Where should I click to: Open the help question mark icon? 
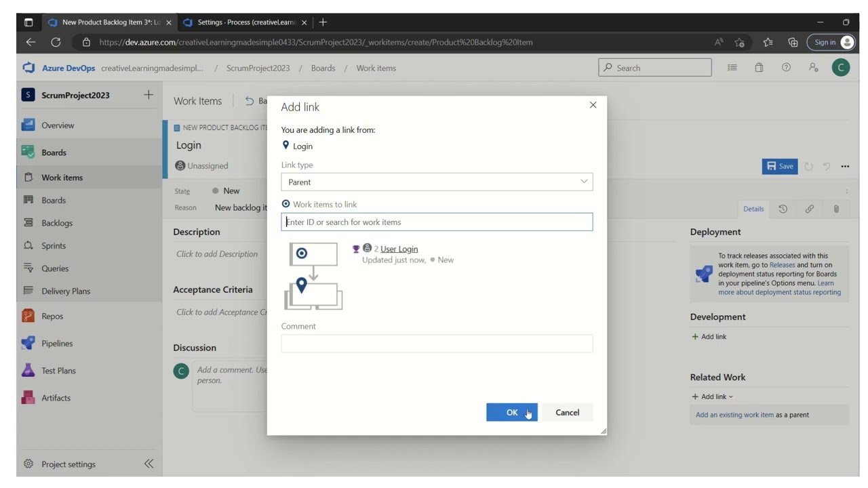[786, 68]
